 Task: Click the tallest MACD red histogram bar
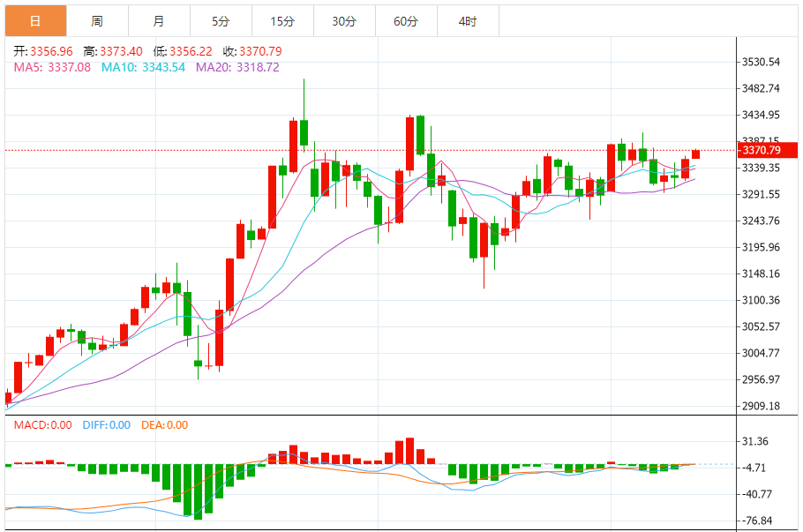click(x=409, y=451)
